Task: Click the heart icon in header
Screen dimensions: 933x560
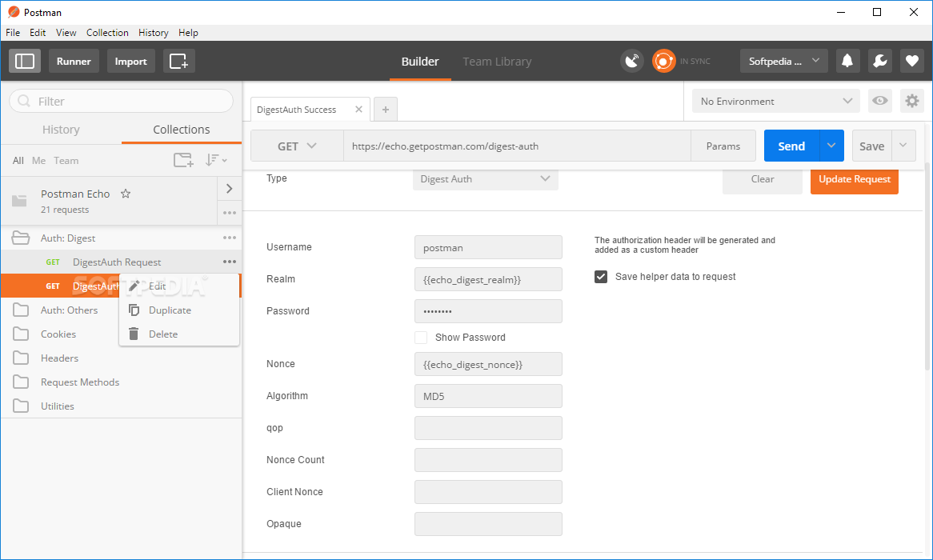Action: [912, 61]
